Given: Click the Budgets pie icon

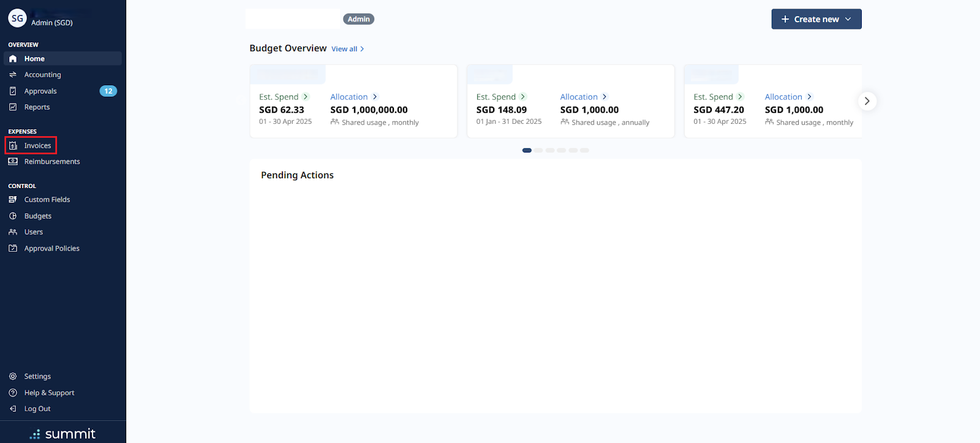Looking at the screenshot, I should [13, 216].
